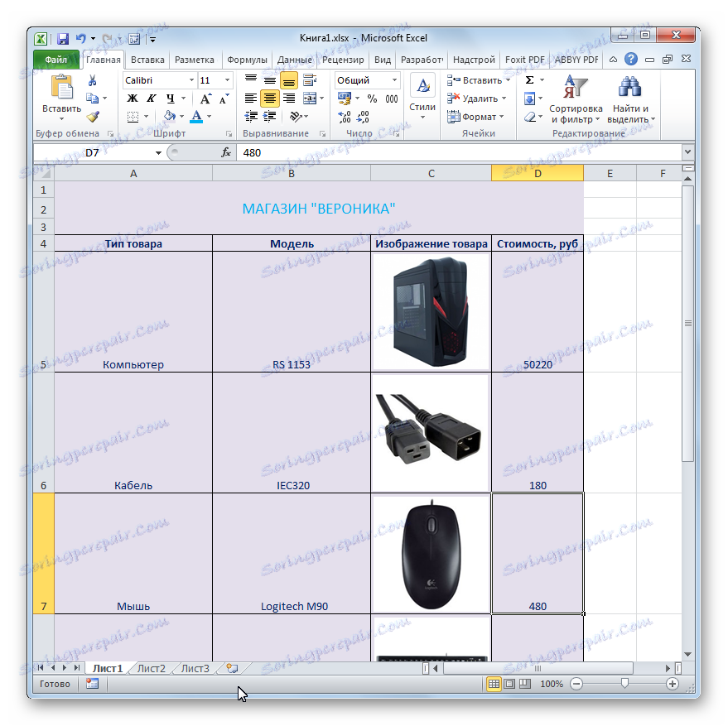Expand the formula bar arrow

coord(687,151)
